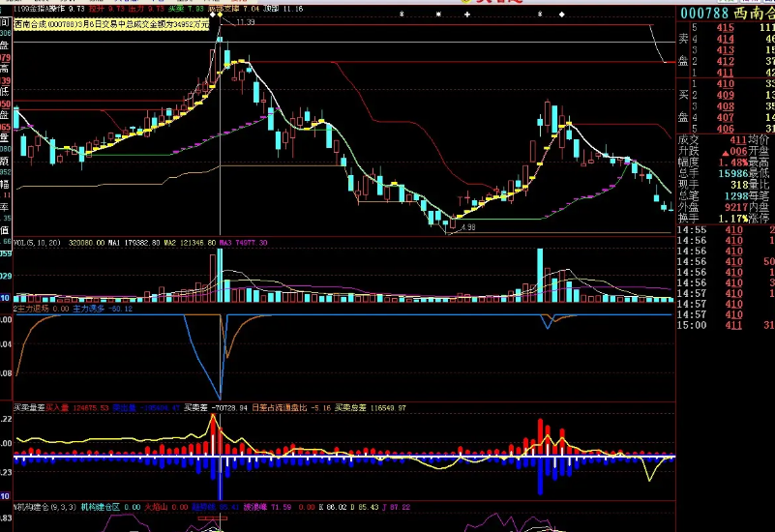Image resolution: width=775 pixels, height=532 pixels.
Task: Click the 4.98 low price label
Action: click(x=467, y=227)
